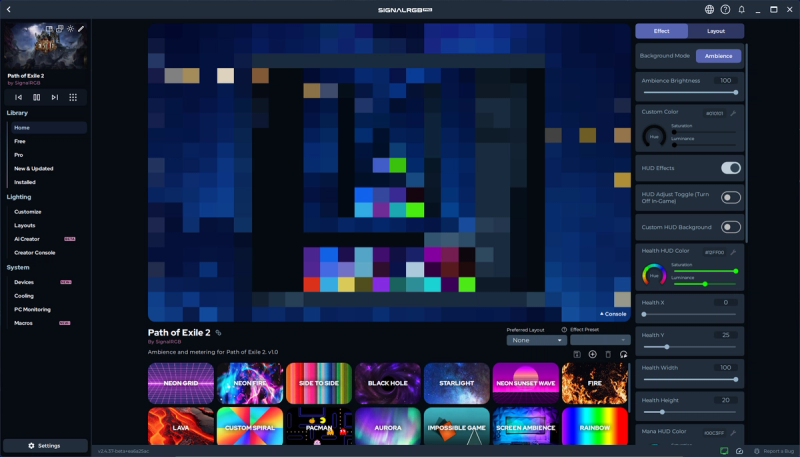
Task: Select the Neon Grid effect thumbnail
Action: pos(181,383)
